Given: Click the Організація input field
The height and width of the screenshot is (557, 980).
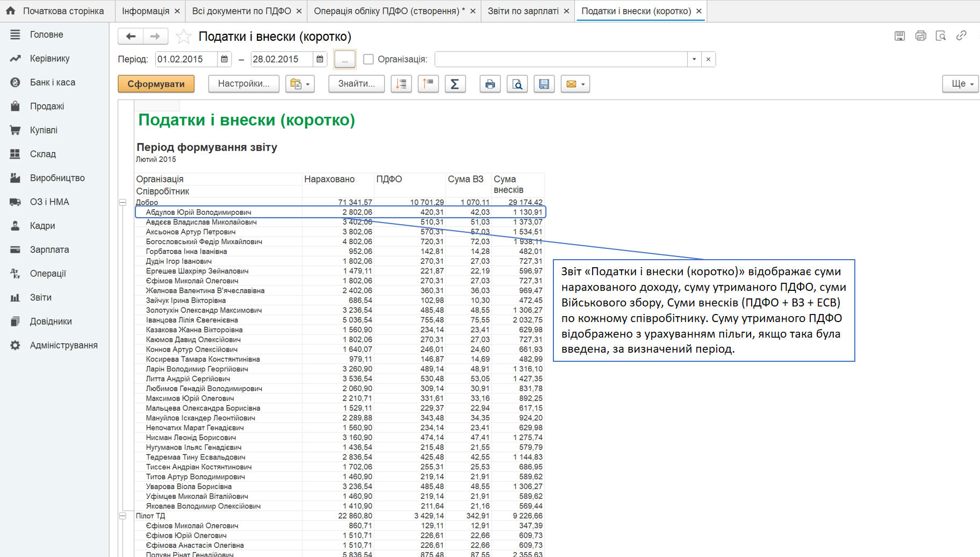Looking at the screenshot, I should pos(561,59).
